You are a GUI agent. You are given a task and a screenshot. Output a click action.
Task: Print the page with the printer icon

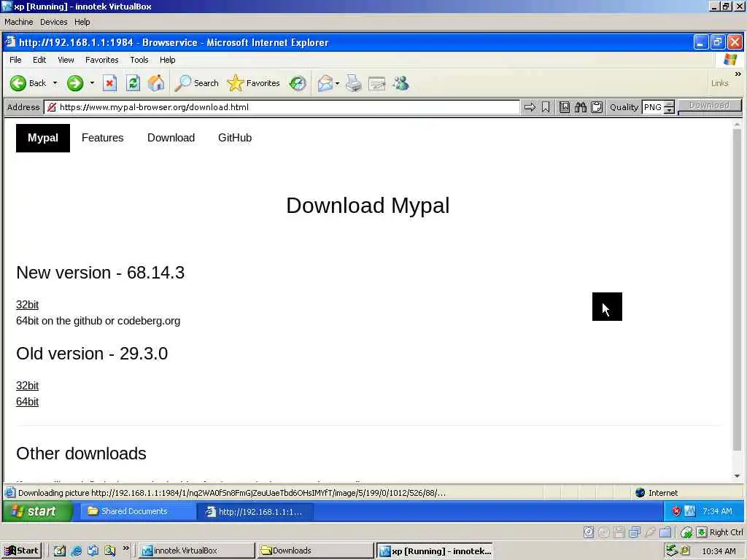pos(354,83)
